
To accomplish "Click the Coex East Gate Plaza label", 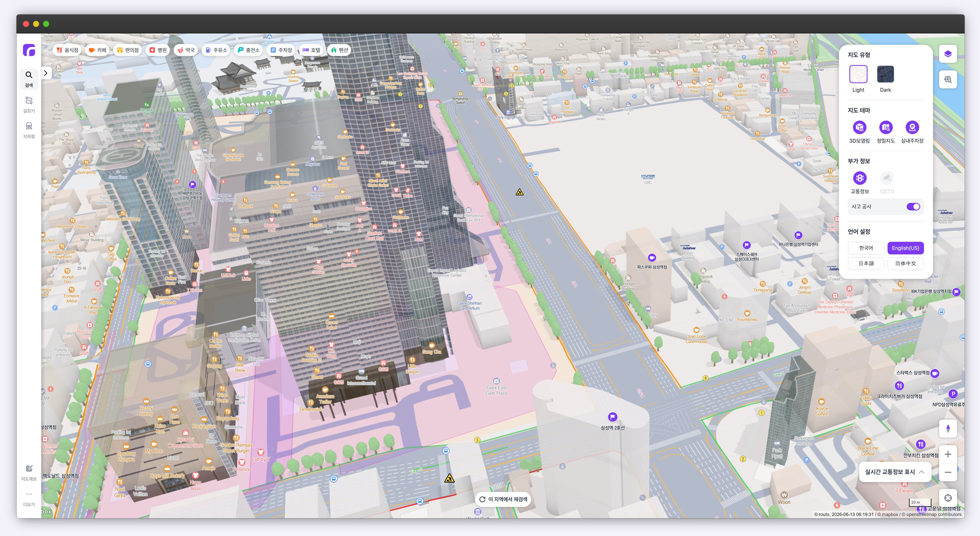I will pyautogui.click(x=496, y=390).
